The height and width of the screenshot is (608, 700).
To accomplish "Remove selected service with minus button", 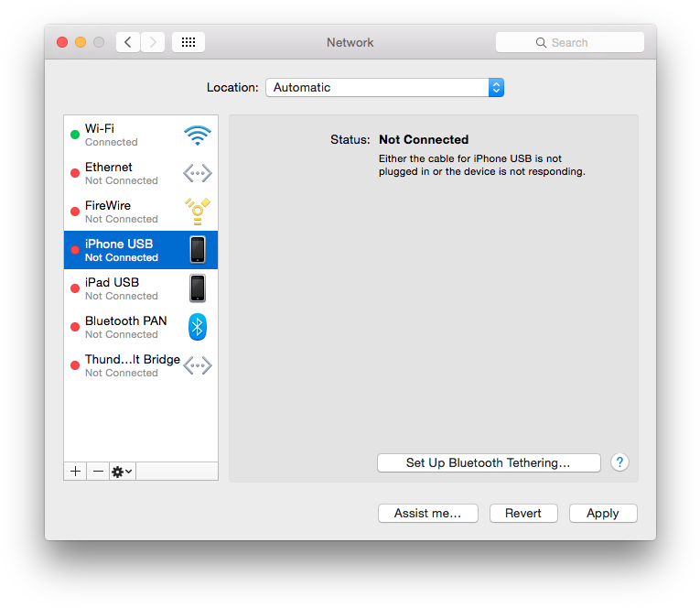I will 98,472.
